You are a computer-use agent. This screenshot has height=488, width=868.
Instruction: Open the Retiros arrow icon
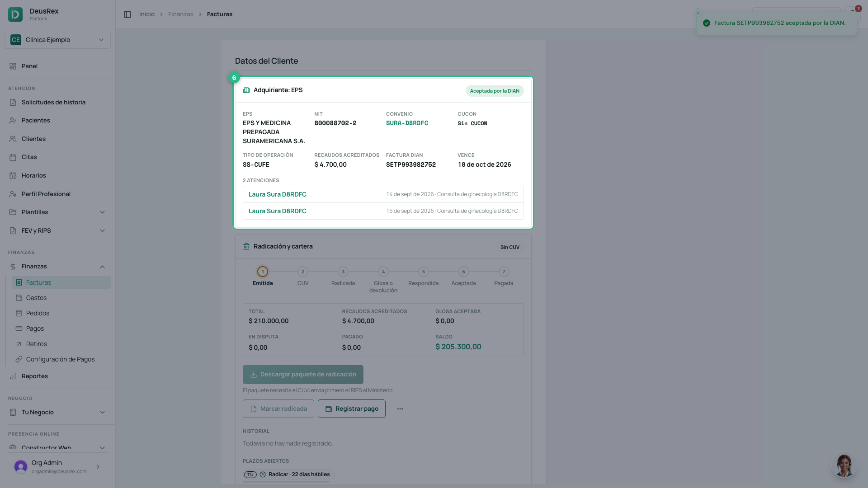(x=19, y=344)
